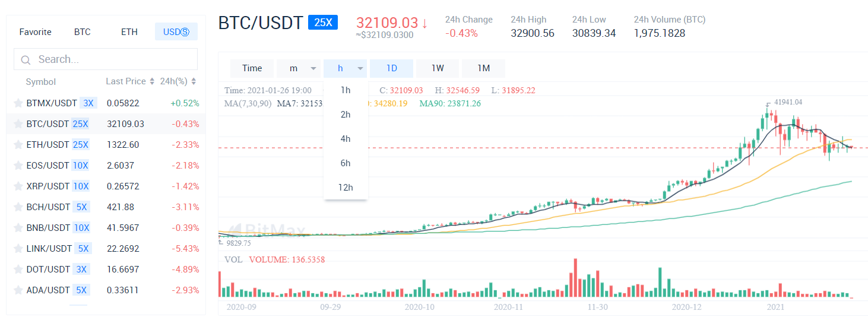Choose the 6h interval option
Image resolution: width=868 pixels, height=317 pixels.
tap(346, 163)
